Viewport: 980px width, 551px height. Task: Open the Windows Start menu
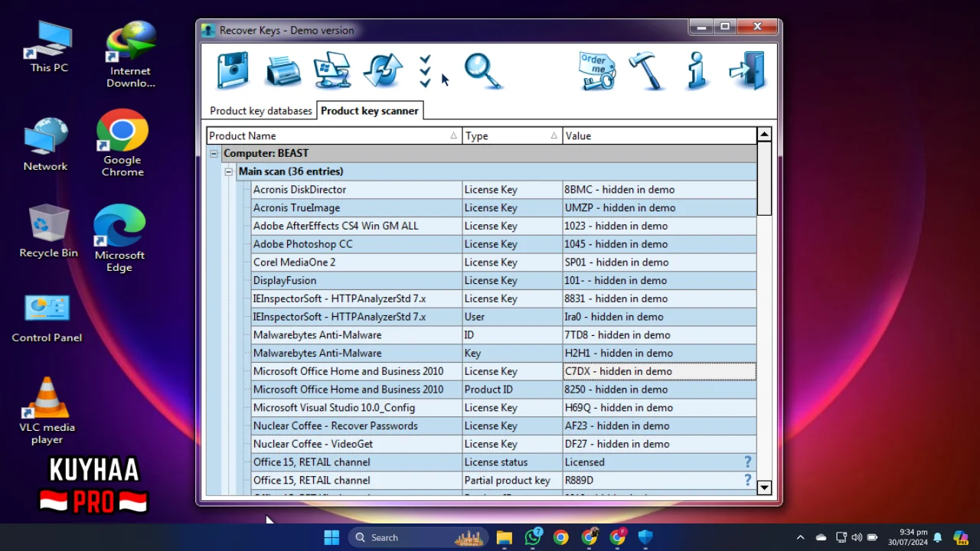[332, 537]
